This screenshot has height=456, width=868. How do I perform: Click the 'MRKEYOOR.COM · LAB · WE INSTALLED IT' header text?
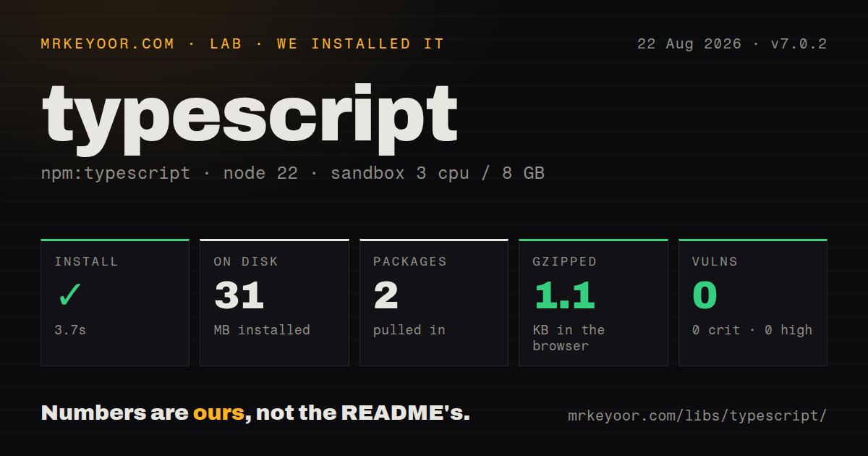coord(243,44)
